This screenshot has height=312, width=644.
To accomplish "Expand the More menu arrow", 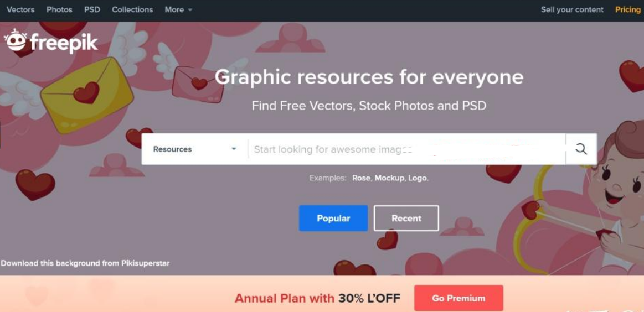I will click(x=190, y=10).
